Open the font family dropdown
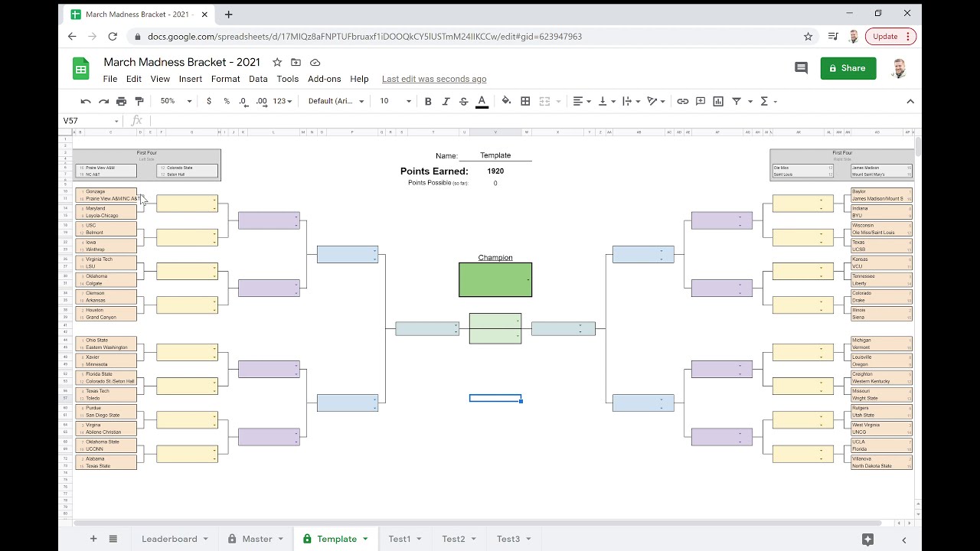 (336, 101)
